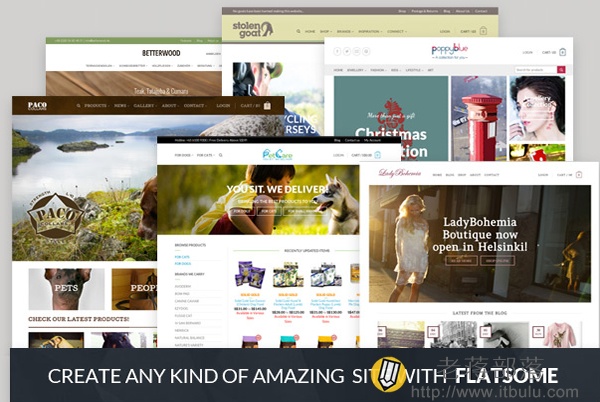Click LOGIN on the Poppyblue site

[x=527, y=52]
